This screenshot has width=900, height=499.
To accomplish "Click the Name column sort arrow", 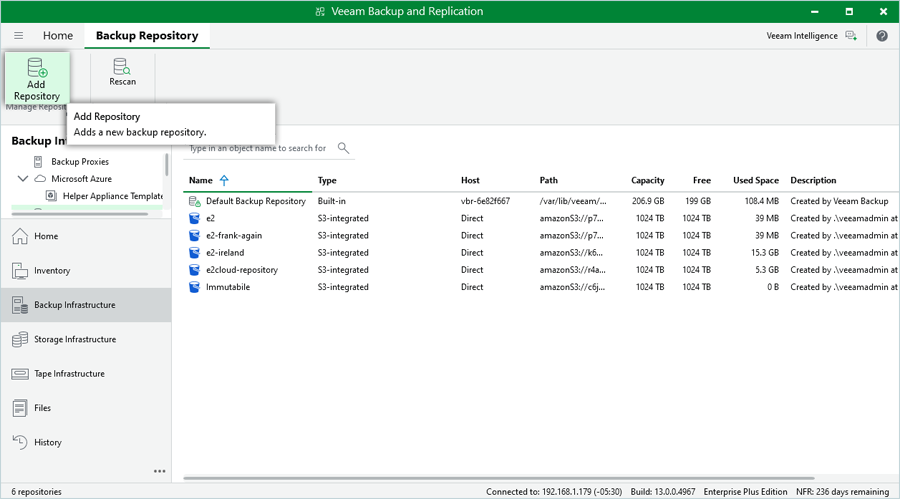I will pos(224,181).
